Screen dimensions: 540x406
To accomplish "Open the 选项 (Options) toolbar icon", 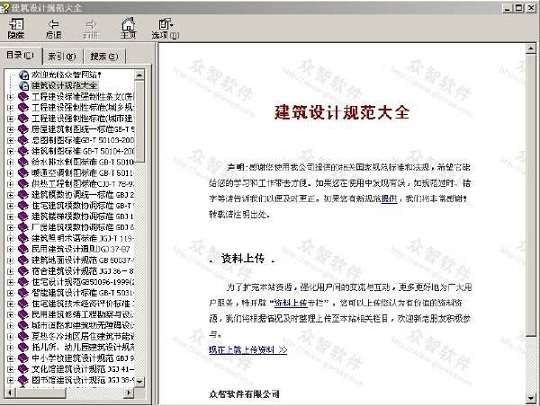I will (x=165, y=28).
